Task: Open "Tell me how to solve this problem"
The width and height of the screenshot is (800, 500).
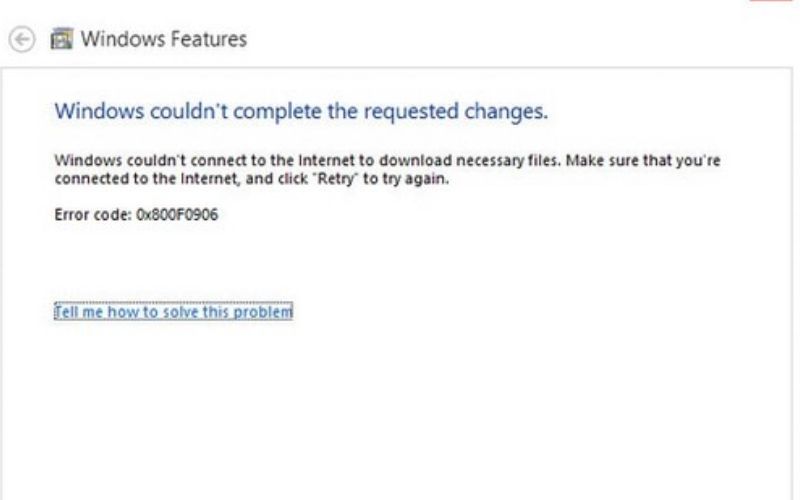Action: coord(173,312)
